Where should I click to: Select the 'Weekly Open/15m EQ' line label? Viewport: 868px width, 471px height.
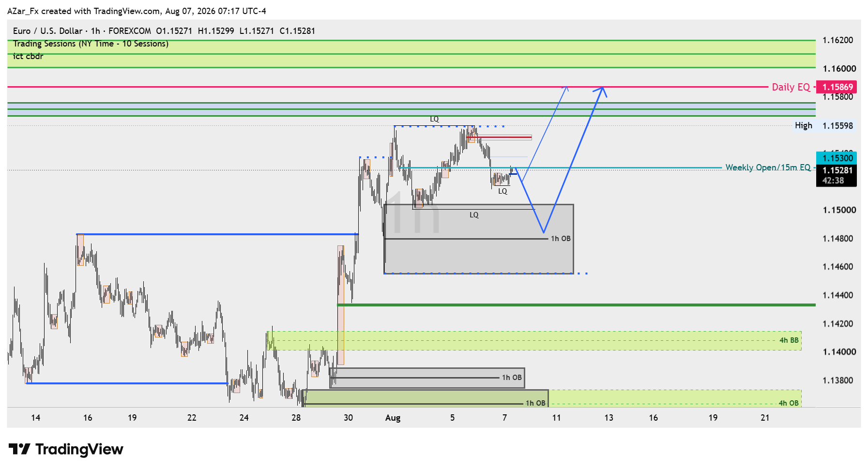click(x=768, y=167)
